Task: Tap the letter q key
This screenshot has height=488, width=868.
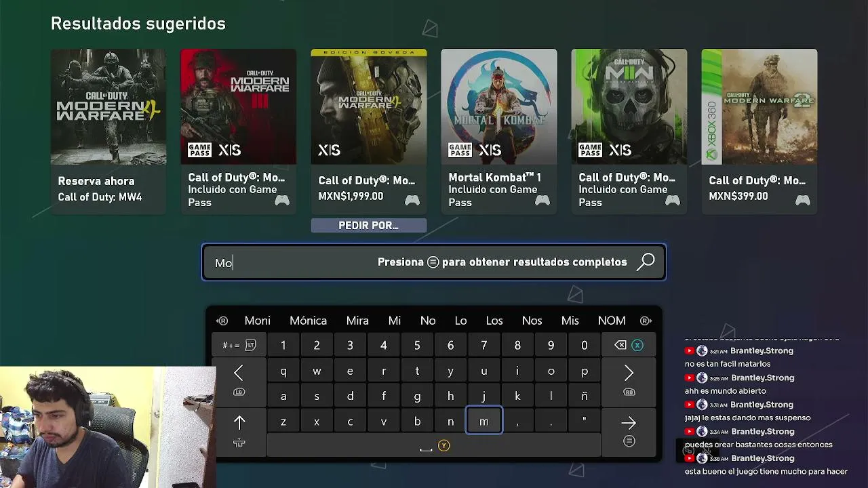Action: pyautogui.click(x=283, y=371)
